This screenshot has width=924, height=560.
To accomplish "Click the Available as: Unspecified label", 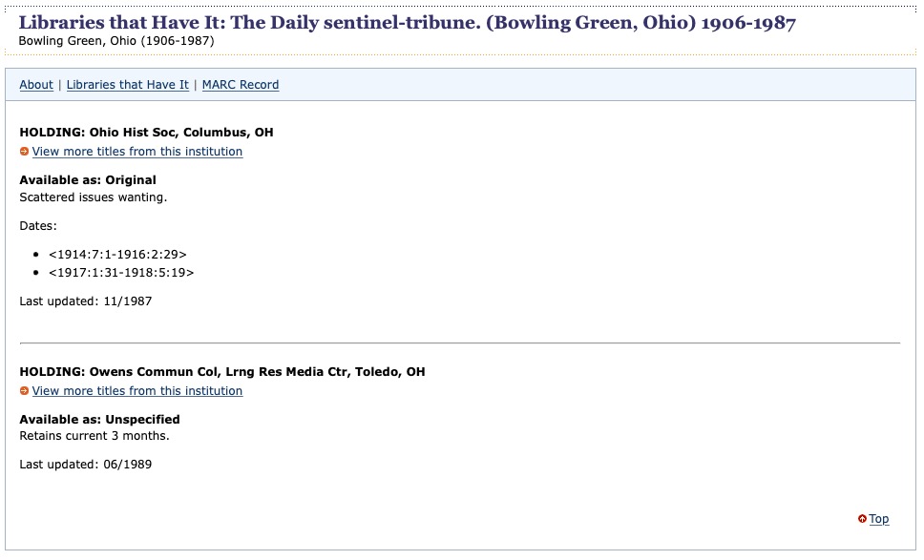I will pyautogui.click(x=99, y=420).
